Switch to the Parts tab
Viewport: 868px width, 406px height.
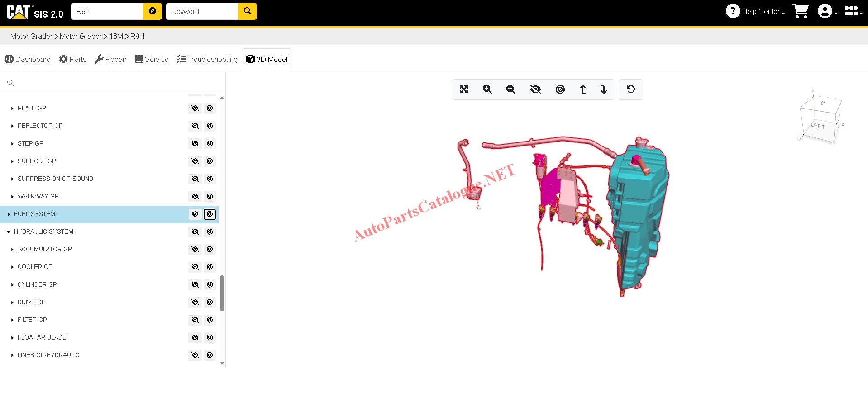tap(73, 59)
